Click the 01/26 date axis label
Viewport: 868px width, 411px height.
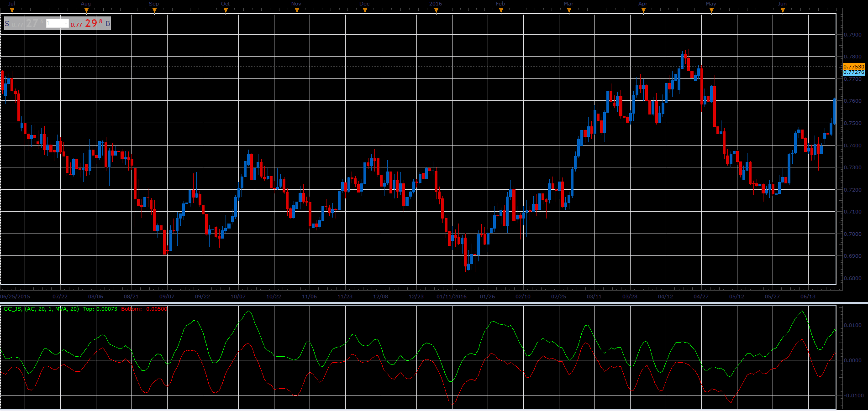point(488,297)
